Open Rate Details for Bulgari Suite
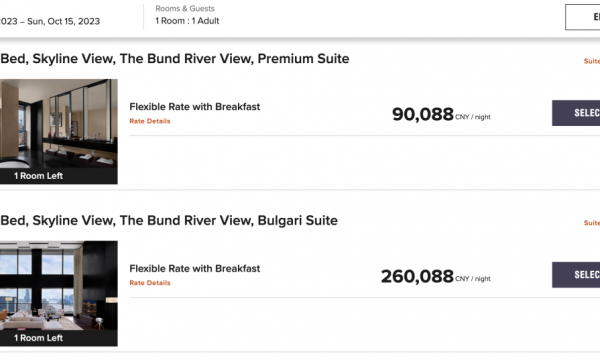This screenshot has height=360, width=600. click(150, 283)
